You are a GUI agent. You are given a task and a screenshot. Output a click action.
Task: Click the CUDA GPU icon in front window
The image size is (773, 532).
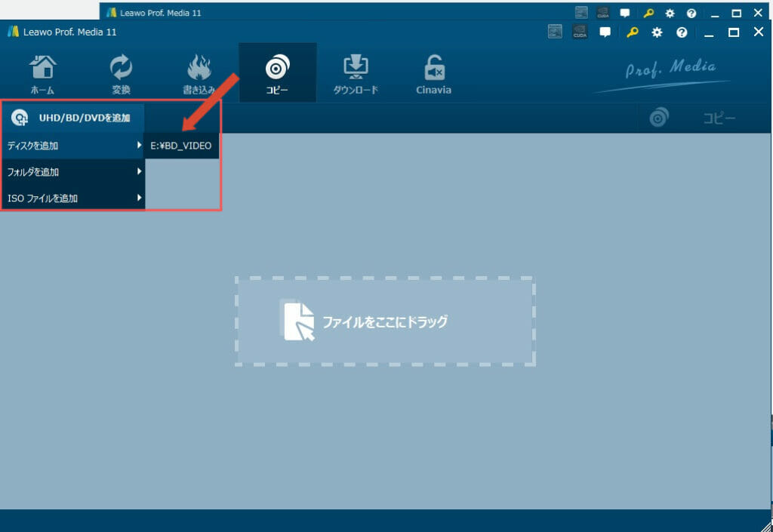tap(581, 32)
